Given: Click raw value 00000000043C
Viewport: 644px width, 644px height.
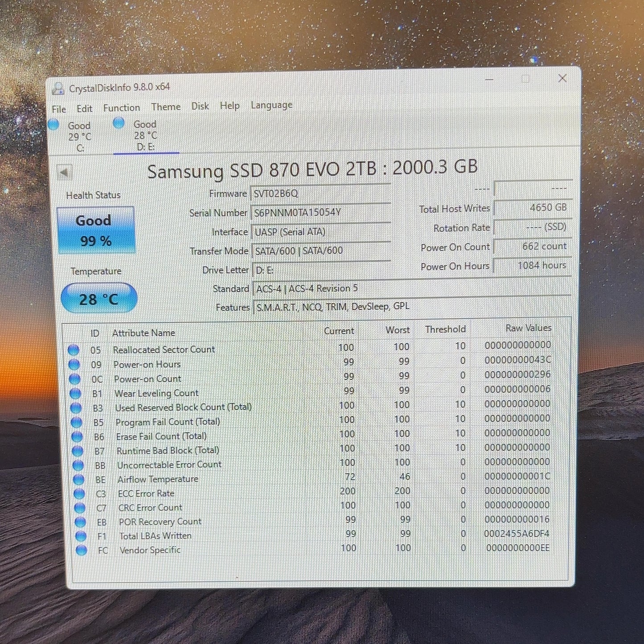Looking at the screenshot, I should pyautogui.click(x=517, y=360).
